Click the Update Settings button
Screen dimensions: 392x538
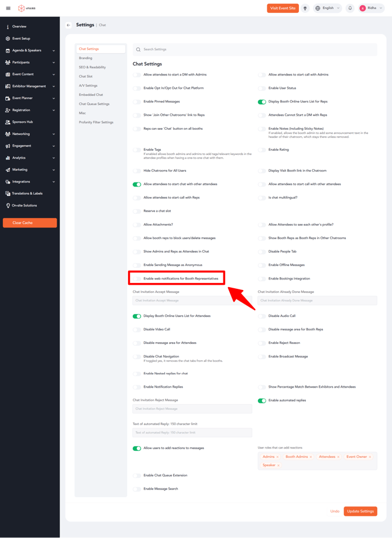pos(360,511)
